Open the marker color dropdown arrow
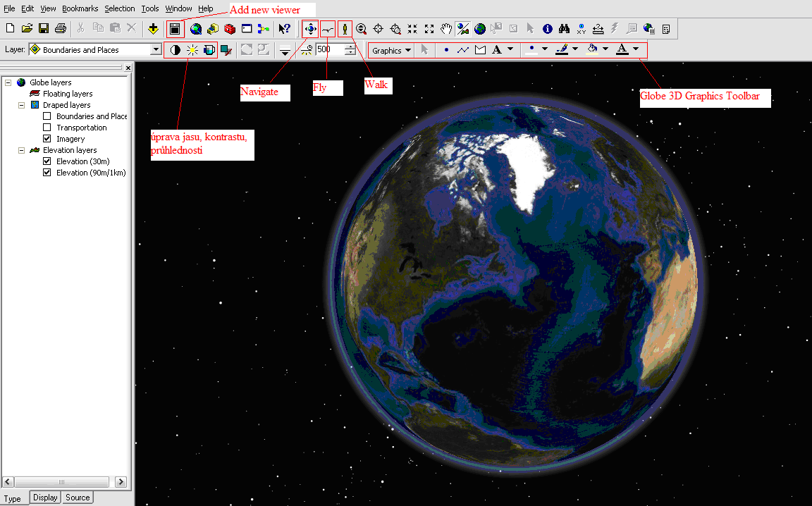Screen dimensions: 812x506 click(545, 49)
